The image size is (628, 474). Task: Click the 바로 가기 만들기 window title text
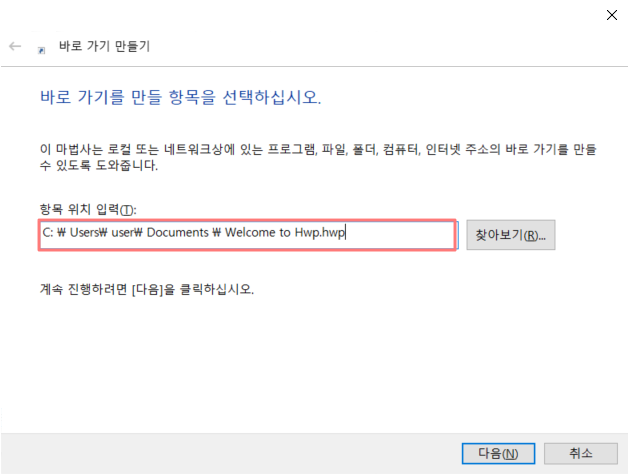(x=105, y=46)
